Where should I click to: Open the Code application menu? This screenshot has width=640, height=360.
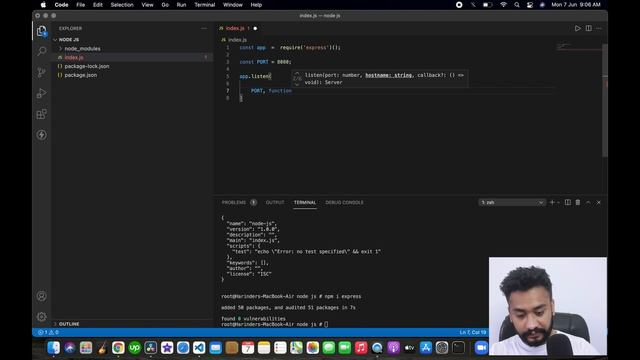point(61,5)
